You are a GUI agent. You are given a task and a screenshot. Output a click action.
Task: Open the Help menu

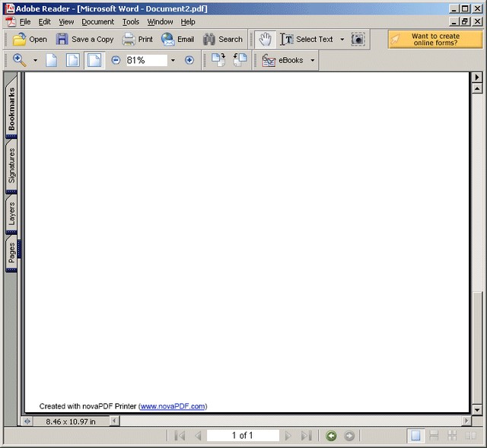click(188, 22)
